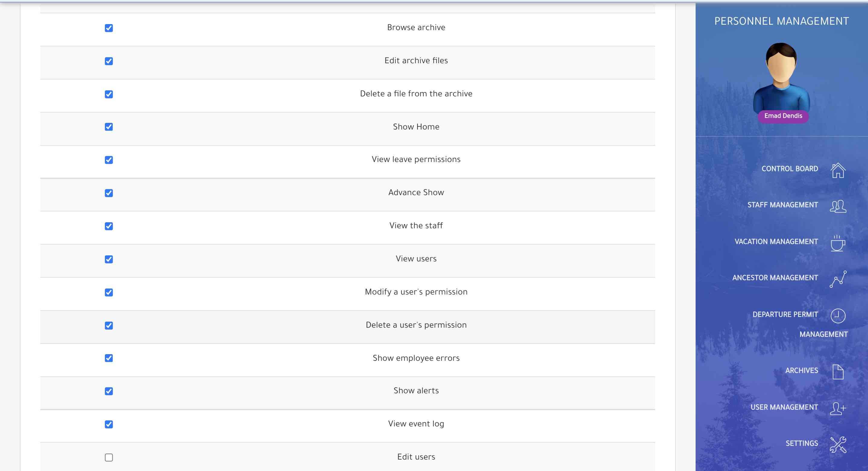Open the Archives menu entry
The image size is (868, 471).
tap(801, 371)
